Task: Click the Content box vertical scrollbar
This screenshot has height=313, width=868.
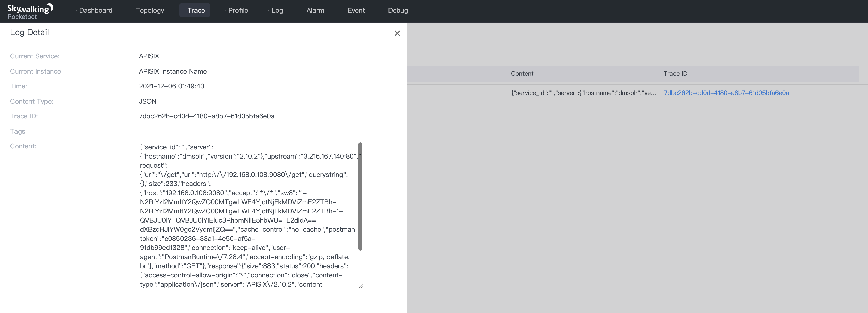Action: tap(360, 196)
